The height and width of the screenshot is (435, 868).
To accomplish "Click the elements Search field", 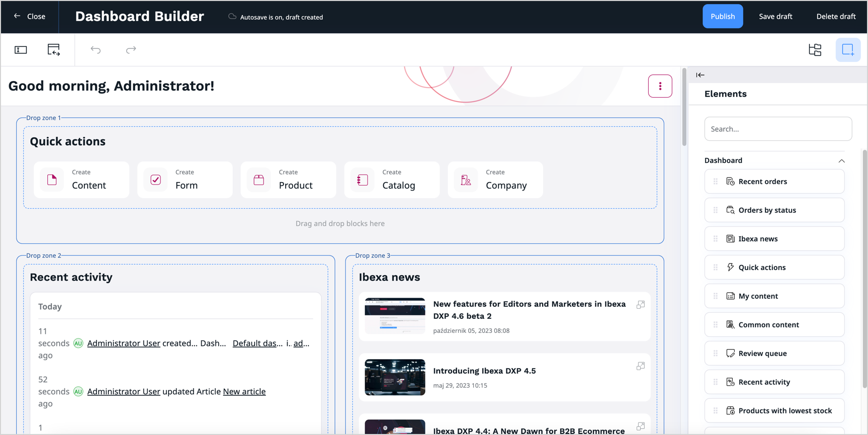I will point(777,129).
